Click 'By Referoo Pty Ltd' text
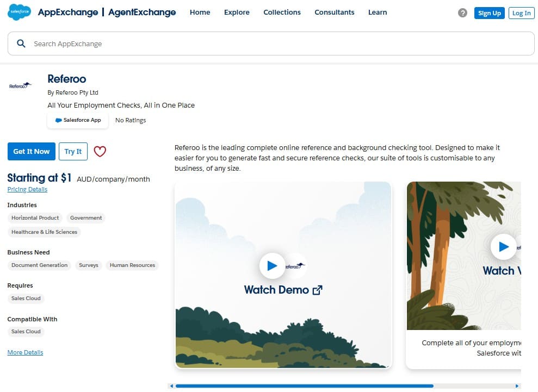The image size is (538, 392). click(73, 92)
